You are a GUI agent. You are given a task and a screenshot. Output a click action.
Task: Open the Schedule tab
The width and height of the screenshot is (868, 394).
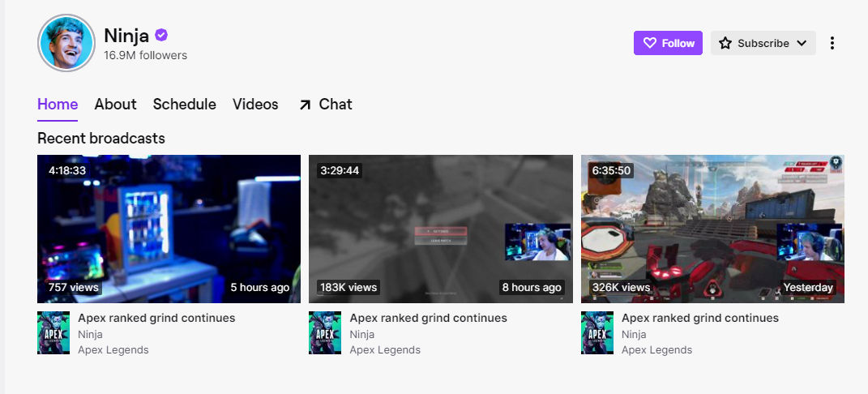point(184,104)
